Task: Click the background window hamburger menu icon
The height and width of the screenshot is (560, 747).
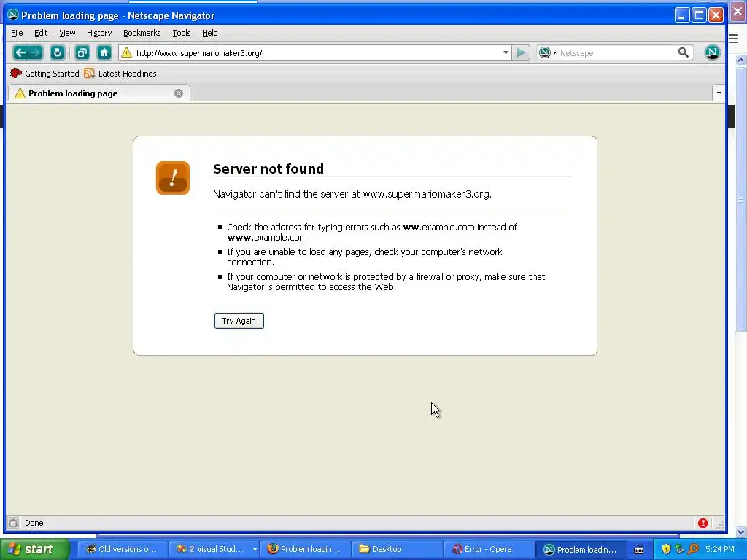Action: point(733,39)
